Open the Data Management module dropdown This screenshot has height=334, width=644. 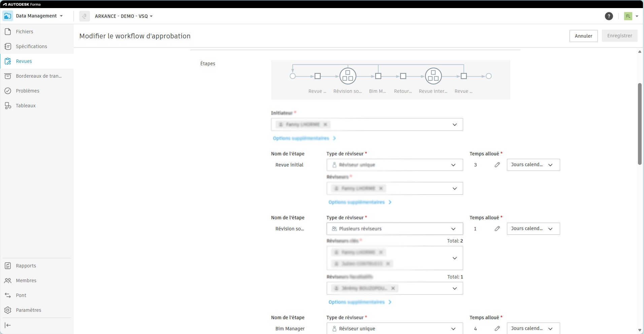61,16
